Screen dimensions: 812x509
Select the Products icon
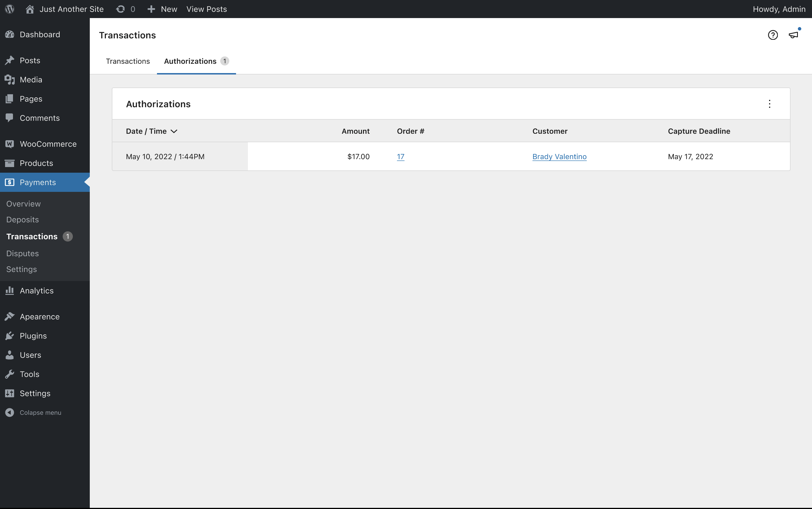tap(9, 163)
